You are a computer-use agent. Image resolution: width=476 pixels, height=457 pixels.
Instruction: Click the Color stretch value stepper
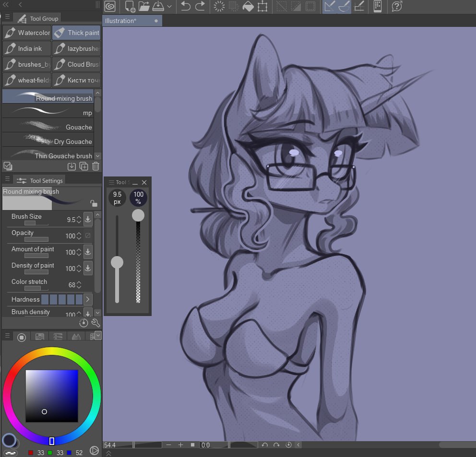tap(79, 285)
